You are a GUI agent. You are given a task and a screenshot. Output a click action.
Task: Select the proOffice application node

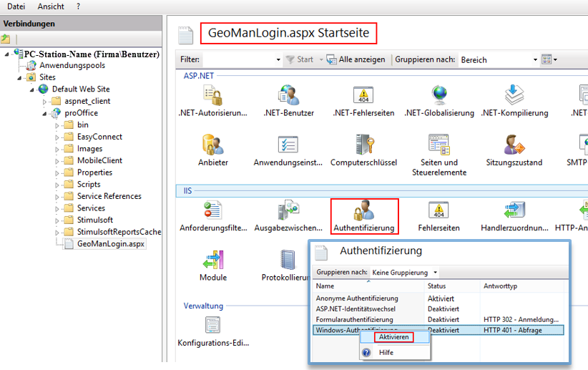81,113
